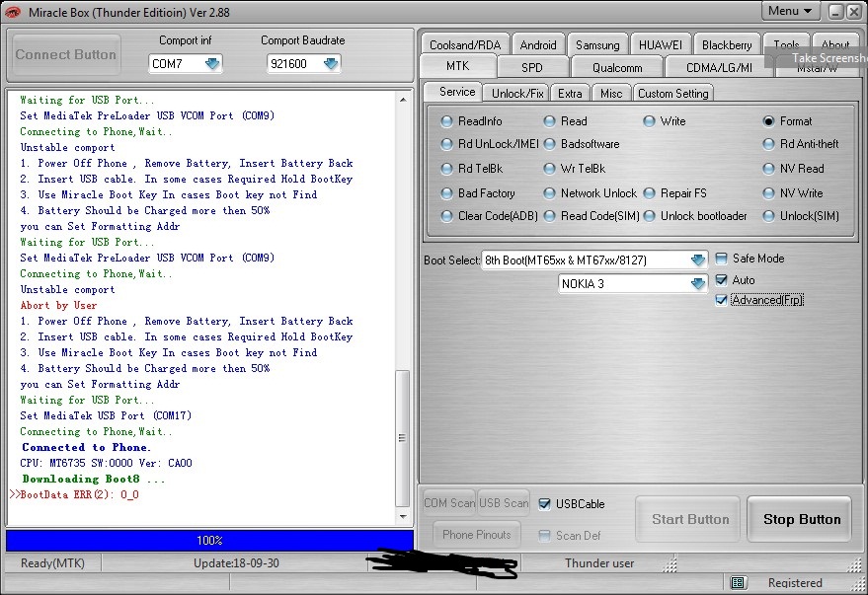Click the Miracle Box red logo icon
Screen dimensions: 868x595
(x=13, y=12)
